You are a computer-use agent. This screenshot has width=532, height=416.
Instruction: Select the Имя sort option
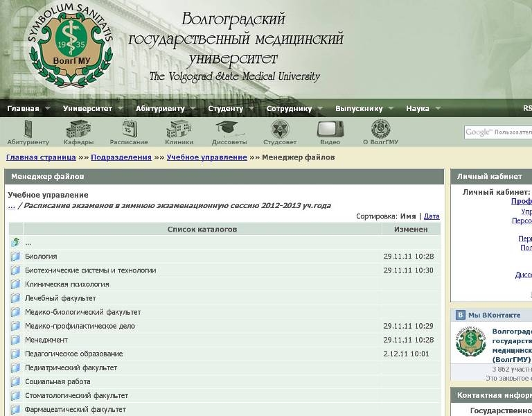pyautogui.click(x=408, y=216)
